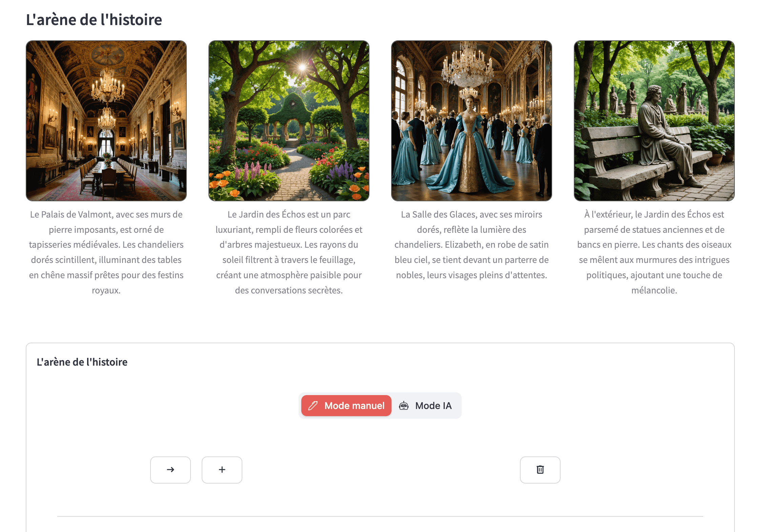
Task: Click the horizontal divider below the buttons
Action: (x=380, y=516)
